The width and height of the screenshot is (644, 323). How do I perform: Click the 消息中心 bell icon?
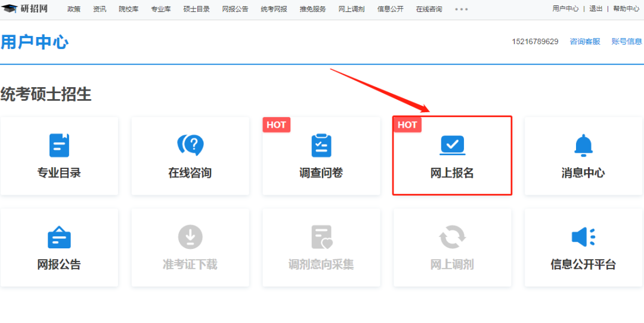pos(583,145)
